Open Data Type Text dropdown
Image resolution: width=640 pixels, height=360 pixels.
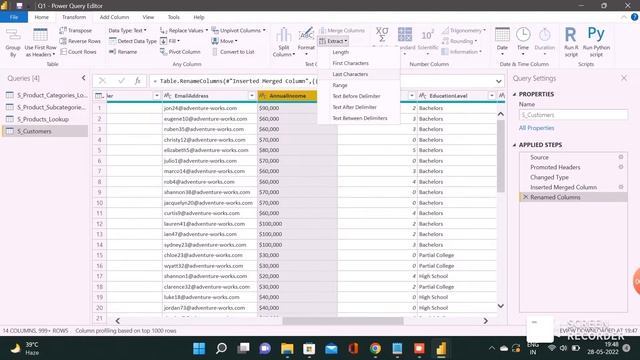(x=127, y=31)
